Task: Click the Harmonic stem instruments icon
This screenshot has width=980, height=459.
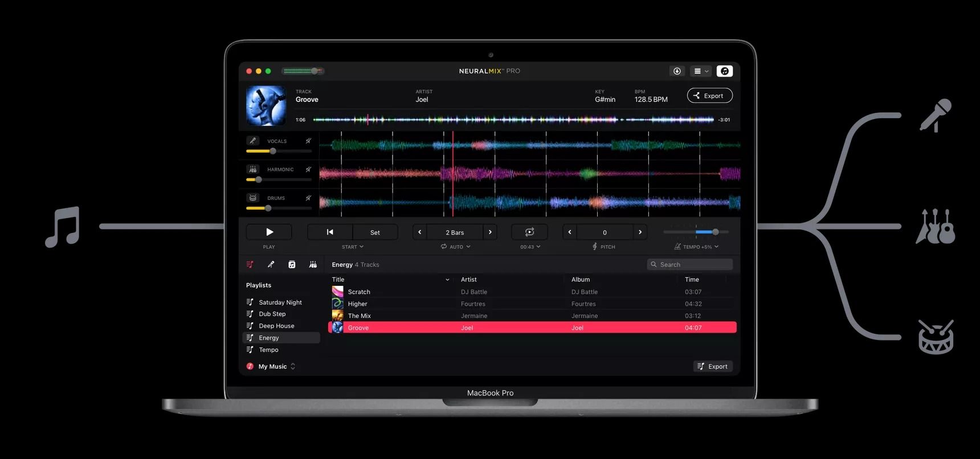Action: point(253,169)
